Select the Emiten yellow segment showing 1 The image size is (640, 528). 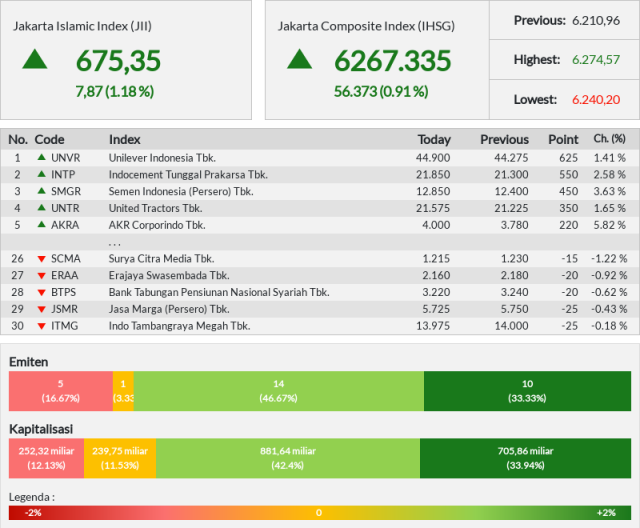click(x=123, y=391)
